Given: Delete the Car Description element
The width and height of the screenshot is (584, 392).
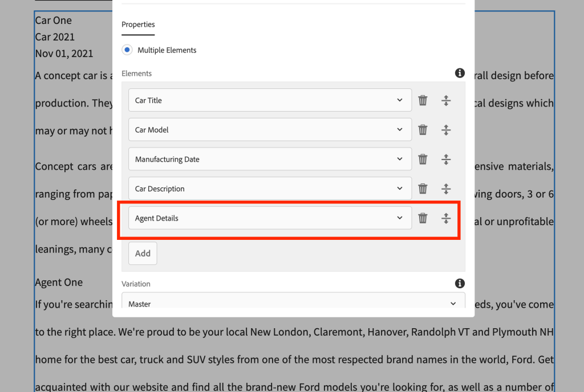Looking at the screenshot, I should [423, 189].
